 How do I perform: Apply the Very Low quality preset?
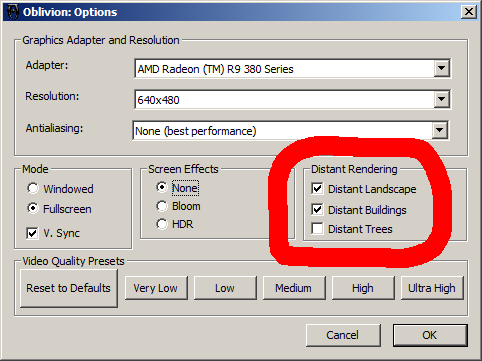pyautogui.click(x=156, y=288)
